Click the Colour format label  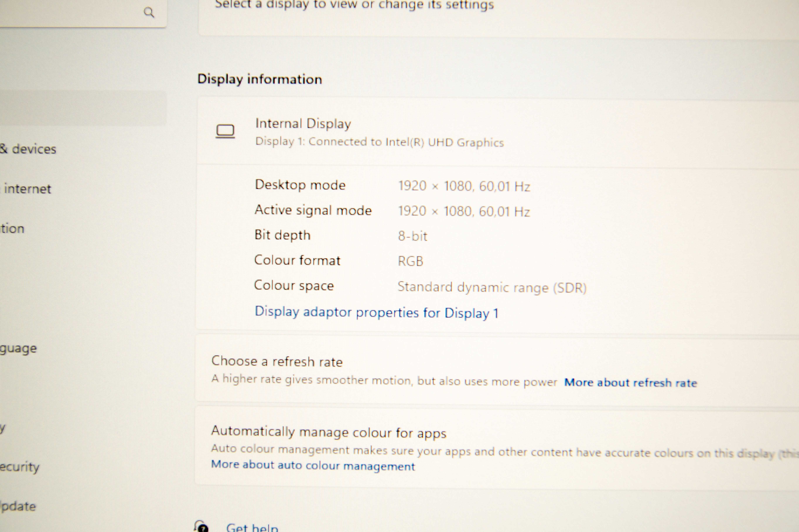[297, 260]
